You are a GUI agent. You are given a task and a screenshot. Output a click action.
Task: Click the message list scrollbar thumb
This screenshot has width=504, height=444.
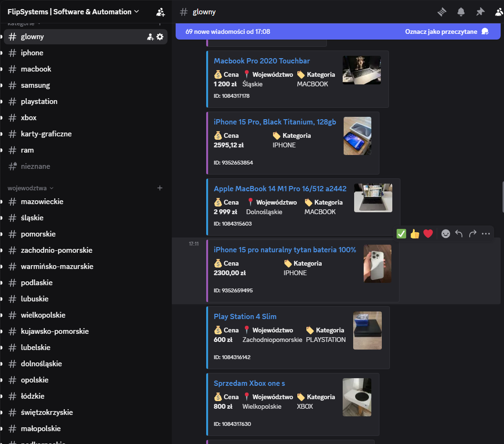pyautogui.click(x=503, y=197)
